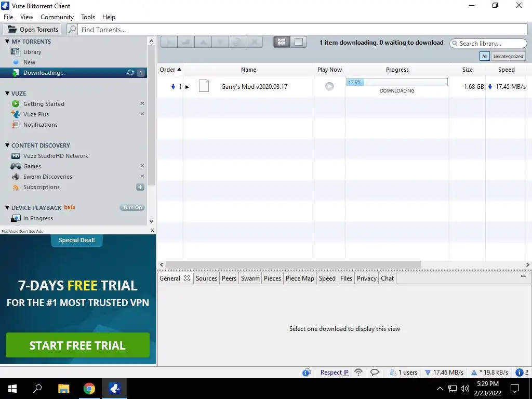Switch to the simple list view
The height and width of the screenshot is (399, 532).
coord(282,42)
